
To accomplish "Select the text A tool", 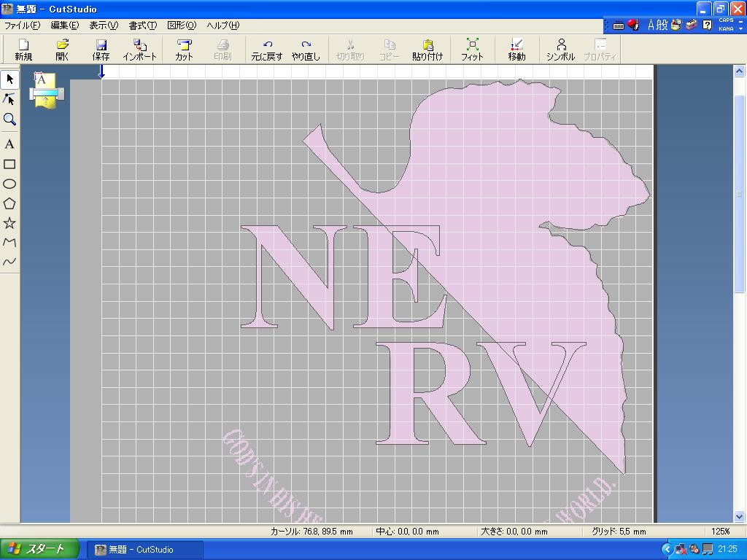I will (x=9, y=144).
